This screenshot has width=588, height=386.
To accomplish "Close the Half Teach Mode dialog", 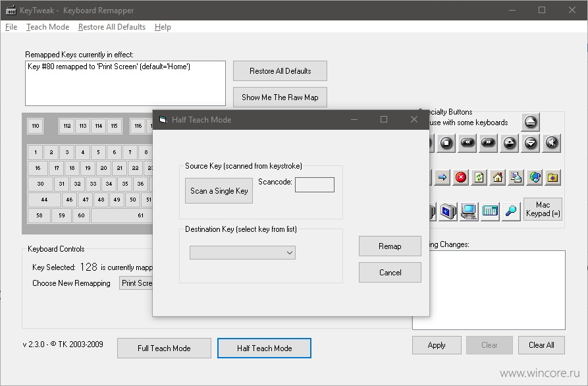I will (414, 119).
